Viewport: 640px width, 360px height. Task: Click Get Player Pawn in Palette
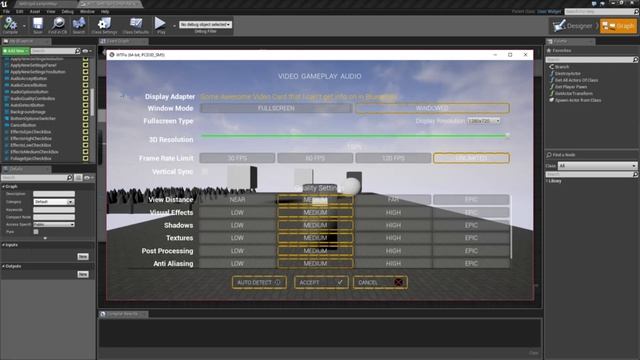(x=568, y=87)
